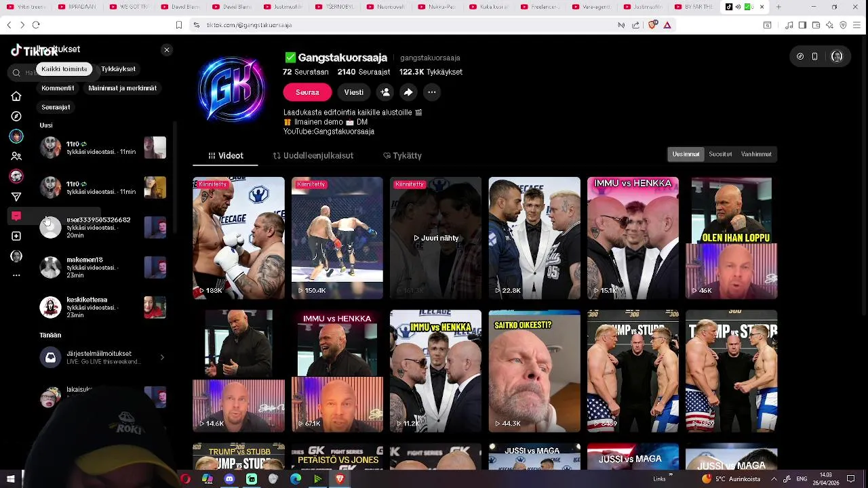Click the search magnifier in TikTok sidebar

pos(16,73)
